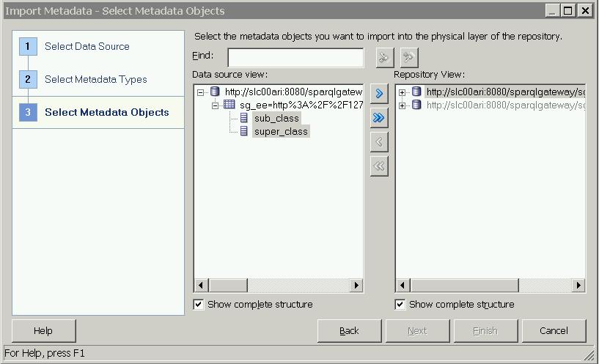Click the Data source view horizontal scrollbar
Viewport: 599px width, 364px height.
[279, 286]
